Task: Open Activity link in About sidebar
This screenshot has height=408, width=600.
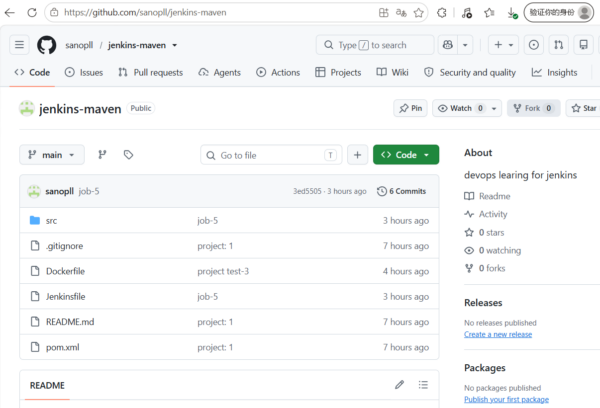Action: 486,214
